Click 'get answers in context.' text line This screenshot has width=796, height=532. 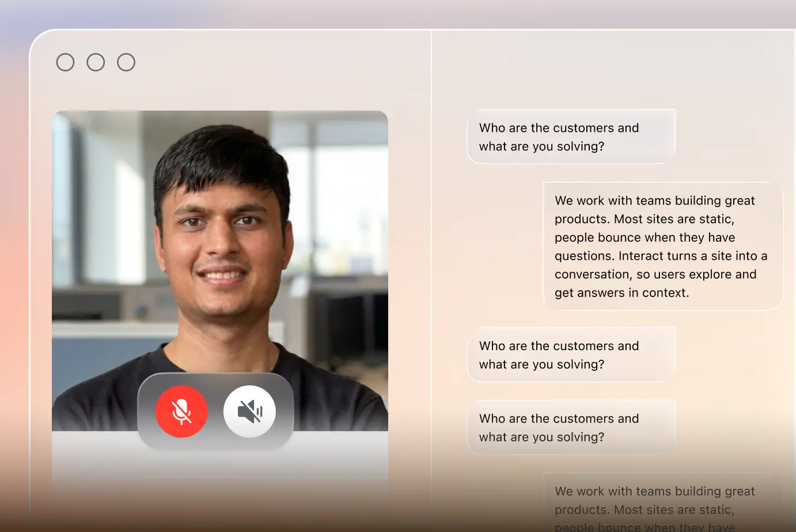click(621, 292)
